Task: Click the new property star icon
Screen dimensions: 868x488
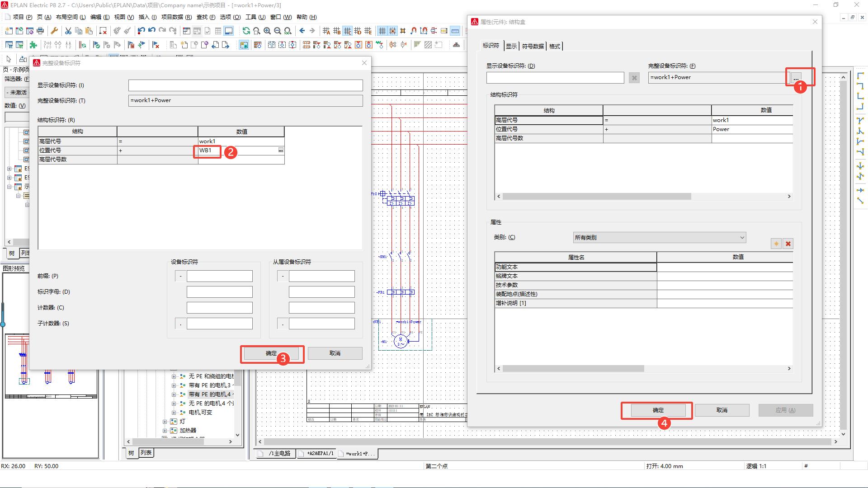Action: click(776, 244)
